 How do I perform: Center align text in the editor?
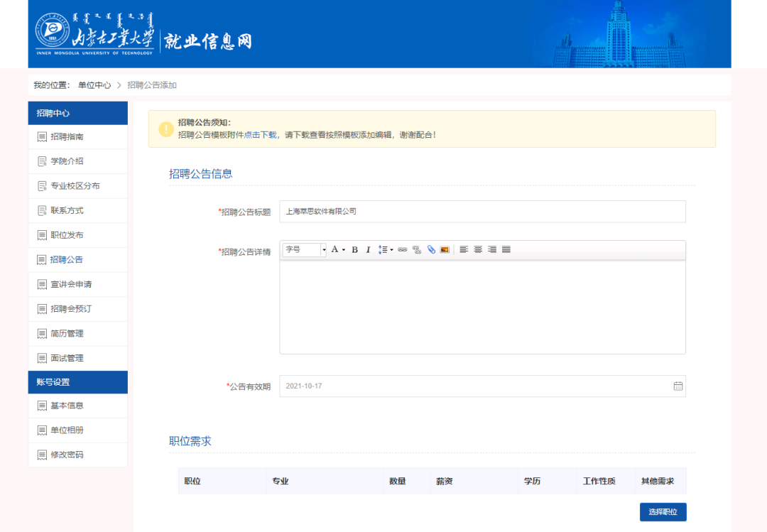478,250
